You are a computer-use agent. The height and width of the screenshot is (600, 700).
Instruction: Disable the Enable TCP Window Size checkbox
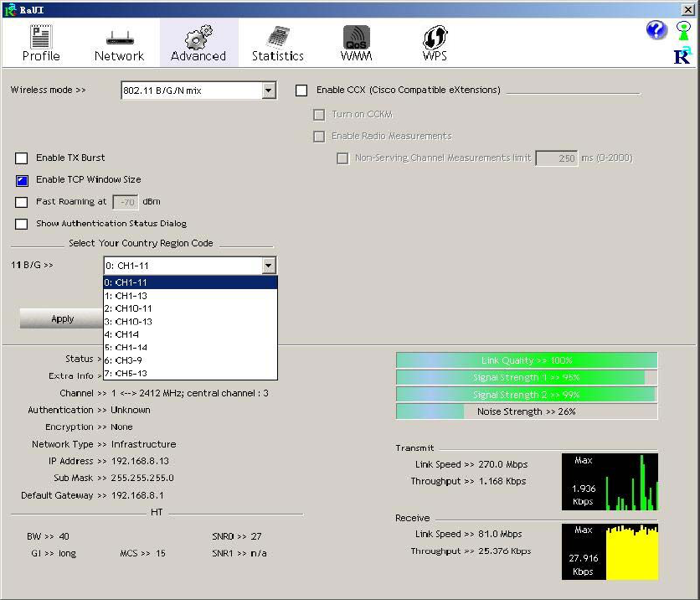coord(22,180)
